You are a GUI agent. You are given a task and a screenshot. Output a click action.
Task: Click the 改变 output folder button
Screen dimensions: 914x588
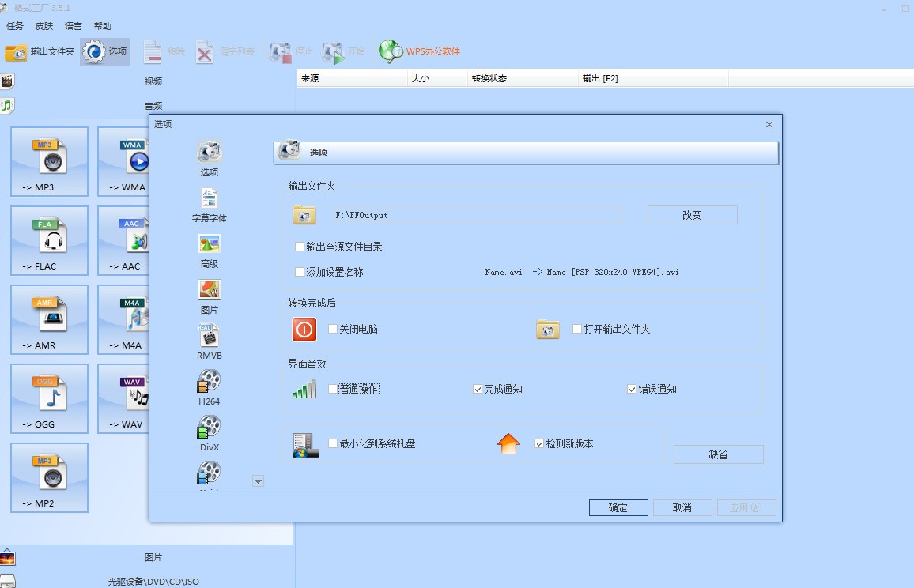point(692,214)
